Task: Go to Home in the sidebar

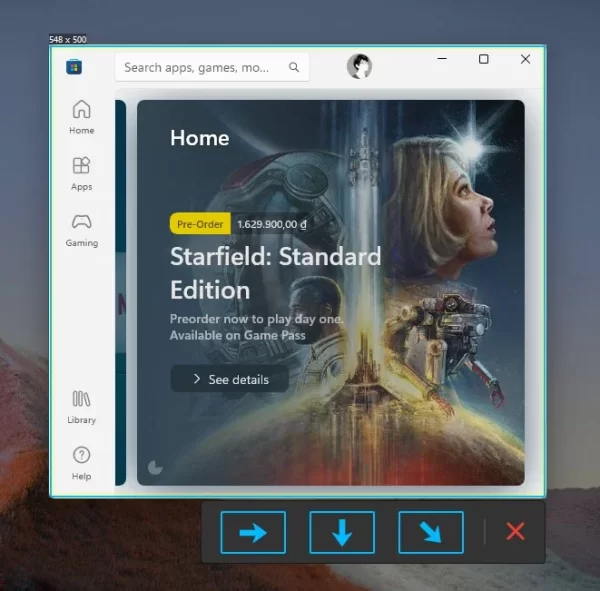Action: pyautogui.click(x=82, y=117)
